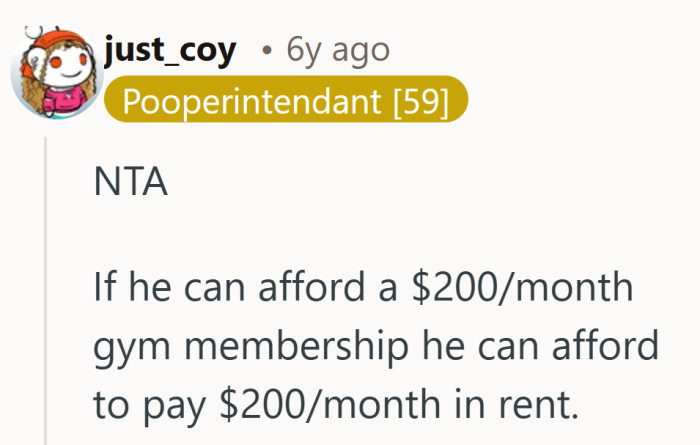The height and width of the screenshot is (445, 700).
Task: Click the just_coy Snoo avatar
Action: click(x=51, y=71)
